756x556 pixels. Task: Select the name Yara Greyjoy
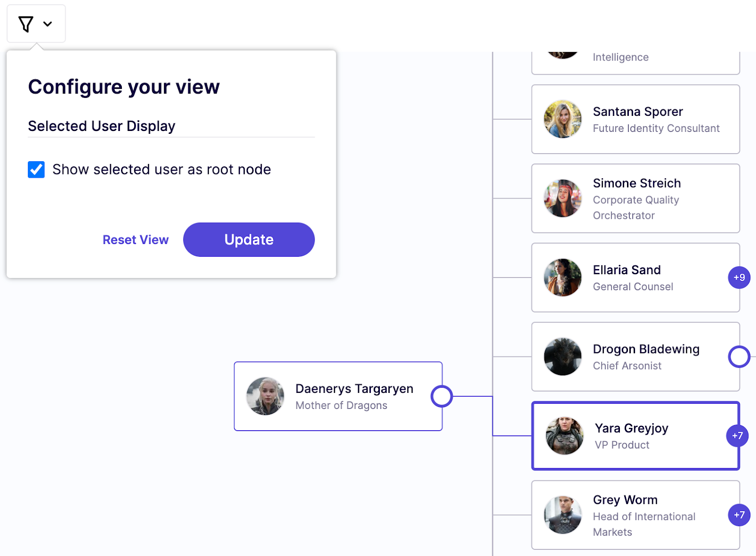click(x=632, y=428)
